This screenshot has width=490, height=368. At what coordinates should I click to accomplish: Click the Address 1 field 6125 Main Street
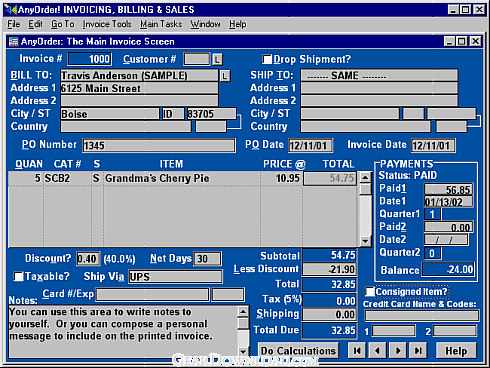pos(139,88)
